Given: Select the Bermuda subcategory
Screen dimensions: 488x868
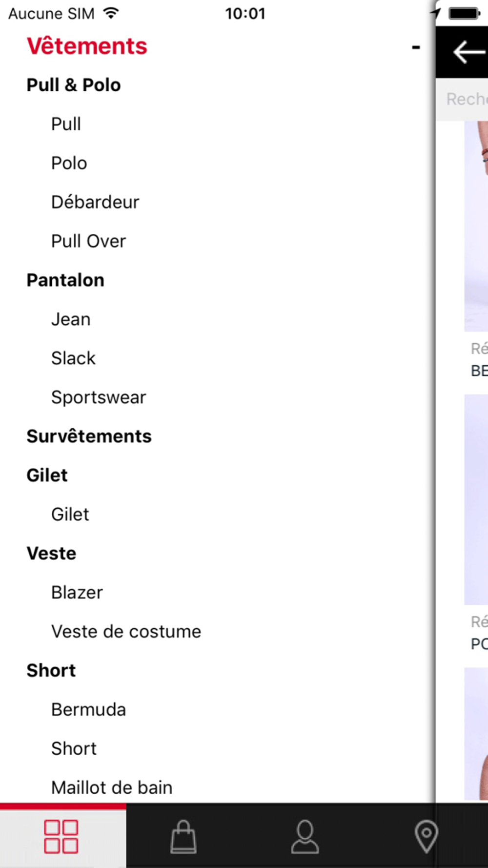Looking at the screenshot, I should coord(89,710).
